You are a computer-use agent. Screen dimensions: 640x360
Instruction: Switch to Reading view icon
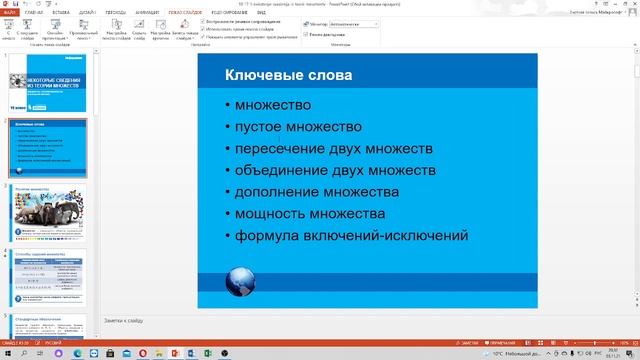coord(553,343)
